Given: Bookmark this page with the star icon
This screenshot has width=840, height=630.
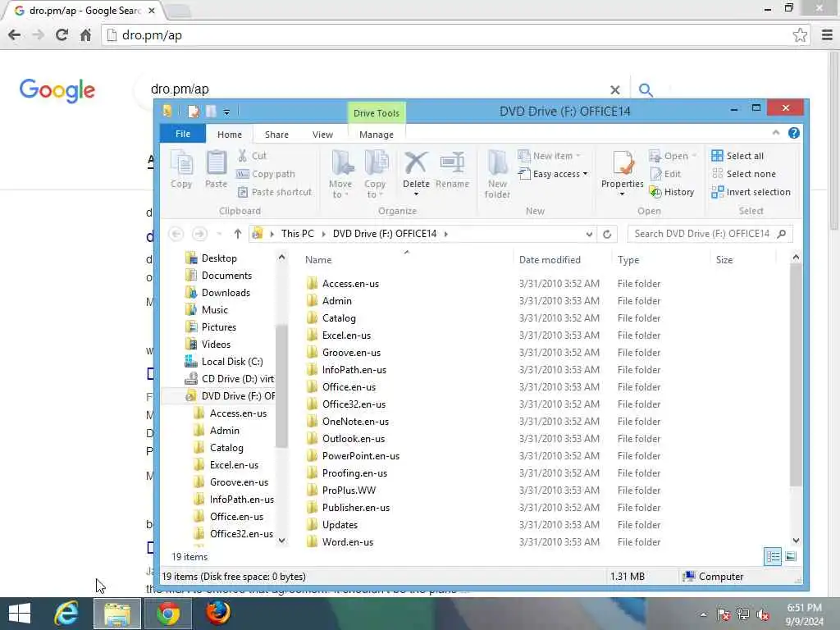Looking at the screenshot, I should tap(800, 35).
